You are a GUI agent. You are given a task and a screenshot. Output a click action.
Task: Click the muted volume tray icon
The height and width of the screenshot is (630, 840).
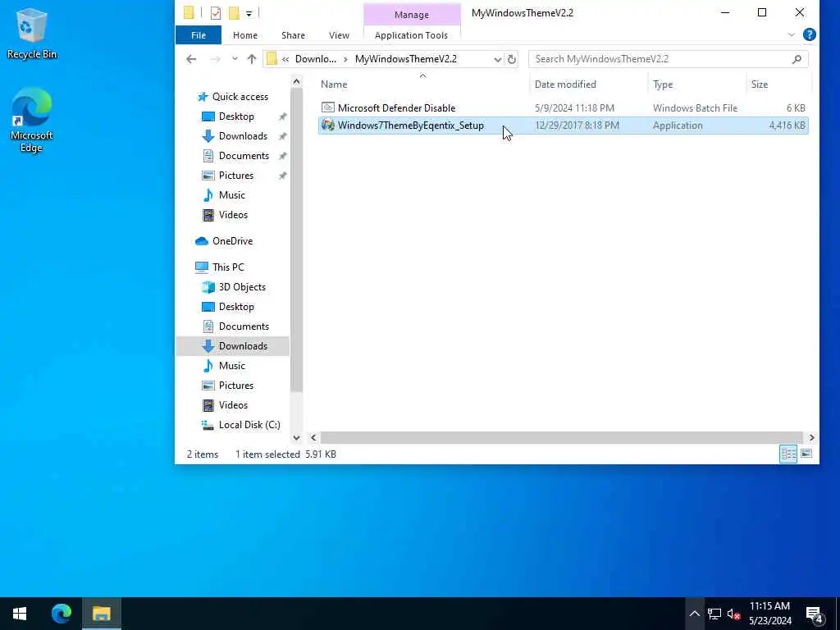pyautogui.click(x=733, y=614)
